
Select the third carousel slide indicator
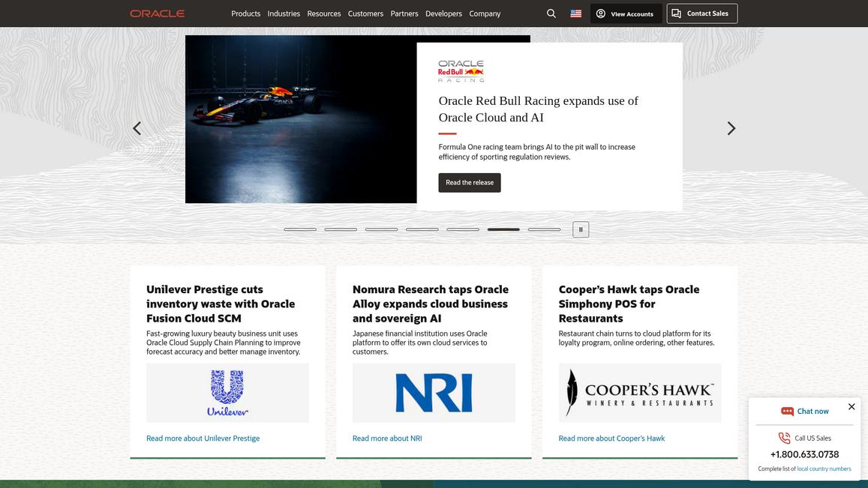tap(381, 229)
